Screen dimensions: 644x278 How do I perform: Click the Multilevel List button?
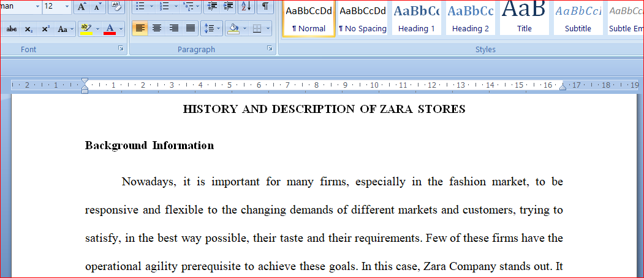point(191,6)
